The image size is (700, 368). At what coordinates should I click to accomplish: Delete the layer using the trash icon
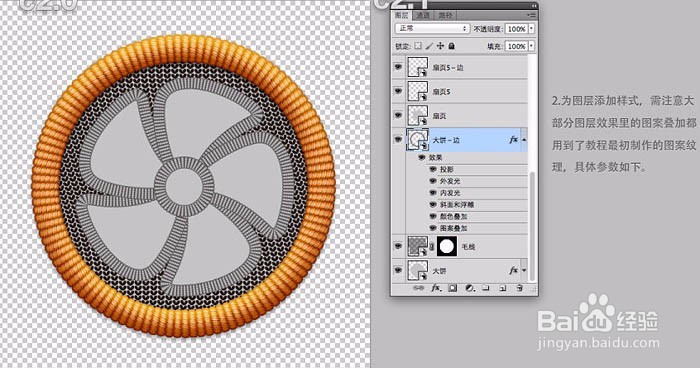coord(519,289)
